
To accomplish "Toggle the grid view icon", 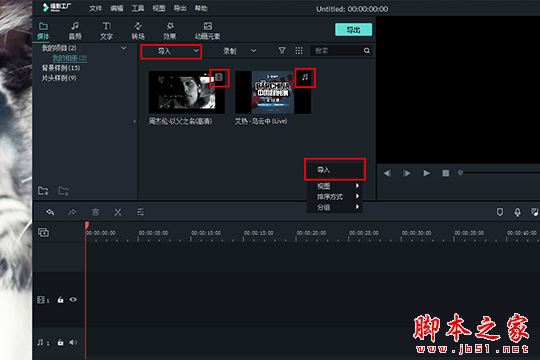I will (299, 51).
